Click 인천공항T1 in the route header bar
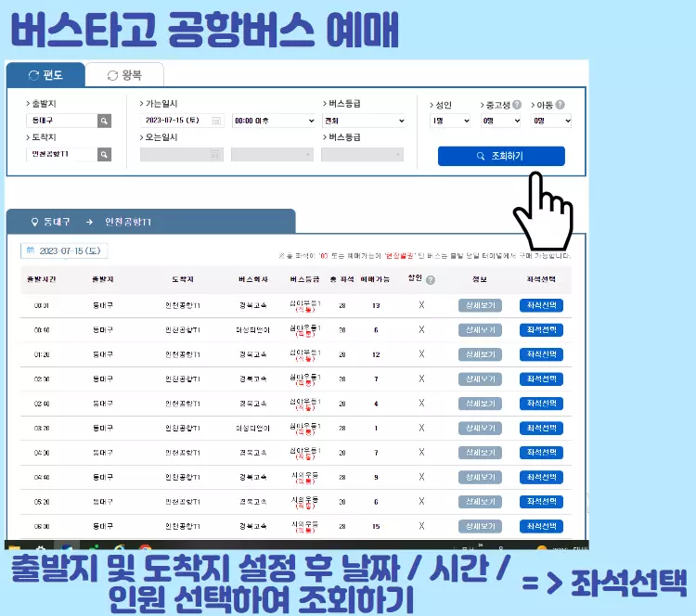The height and width of the screenshot is (616, 696). [128, 222]
